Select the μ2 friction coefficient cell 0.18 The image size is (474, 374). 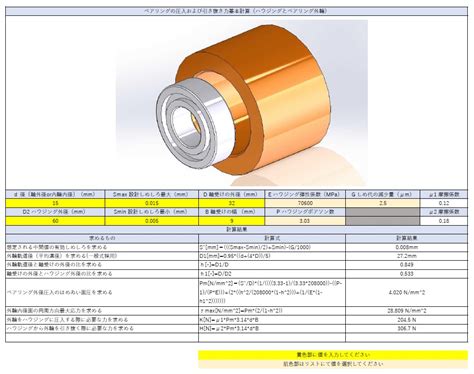pyautogui.click(x=444, y=221)
